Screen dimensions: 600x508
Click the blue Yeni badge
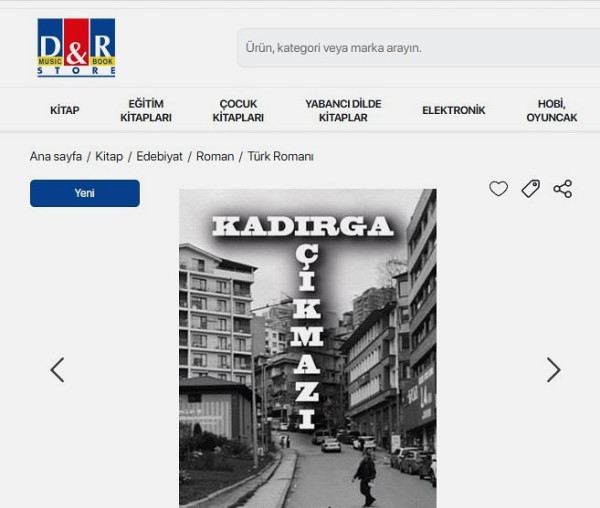[85, 193]
